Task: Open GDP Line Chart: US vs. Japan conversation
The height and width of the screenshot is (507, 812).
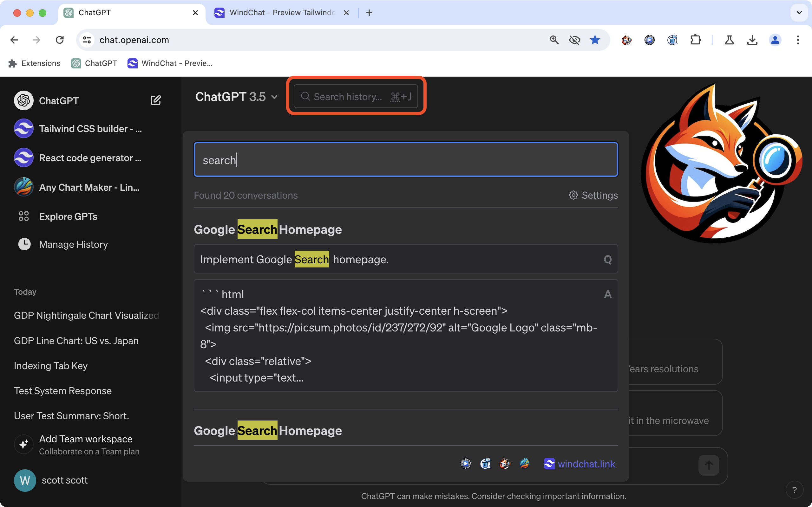Action: pos(76,341)
